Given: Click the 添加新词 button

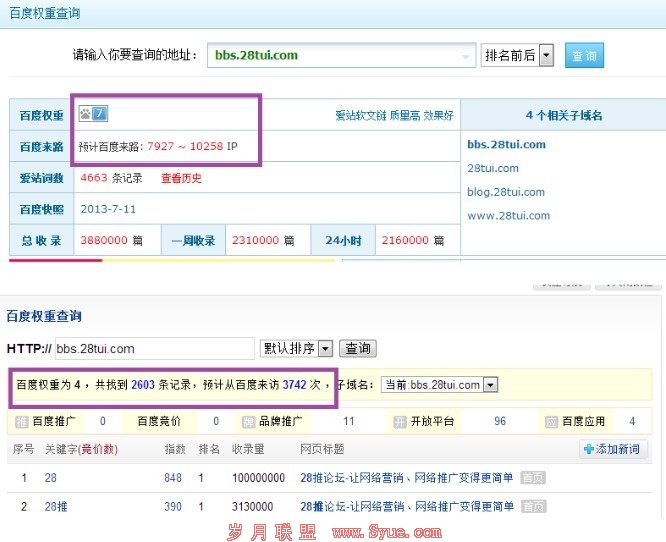Looking at the screenshot, I should click(613, 449).
